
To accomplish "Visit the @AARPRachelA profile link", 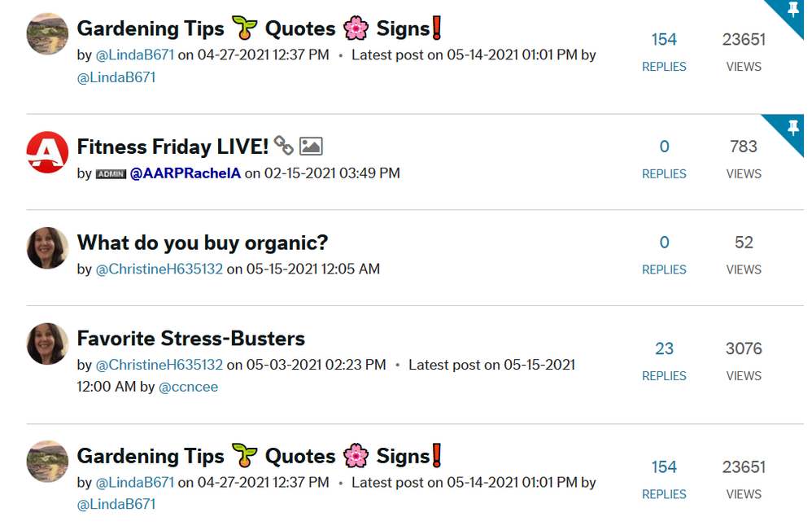I will pyautogui.click(x=186, y=173).
